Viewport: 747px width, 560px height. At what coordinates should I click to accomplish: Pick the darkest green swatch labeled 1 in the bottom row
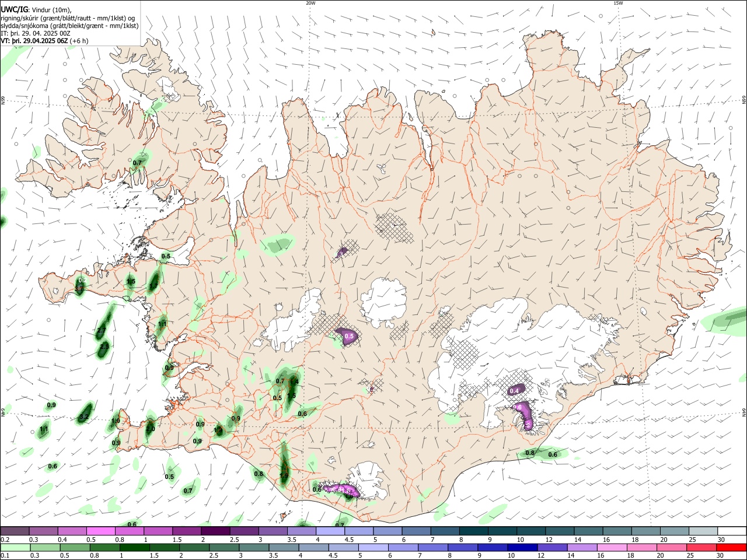pos(134,547)
